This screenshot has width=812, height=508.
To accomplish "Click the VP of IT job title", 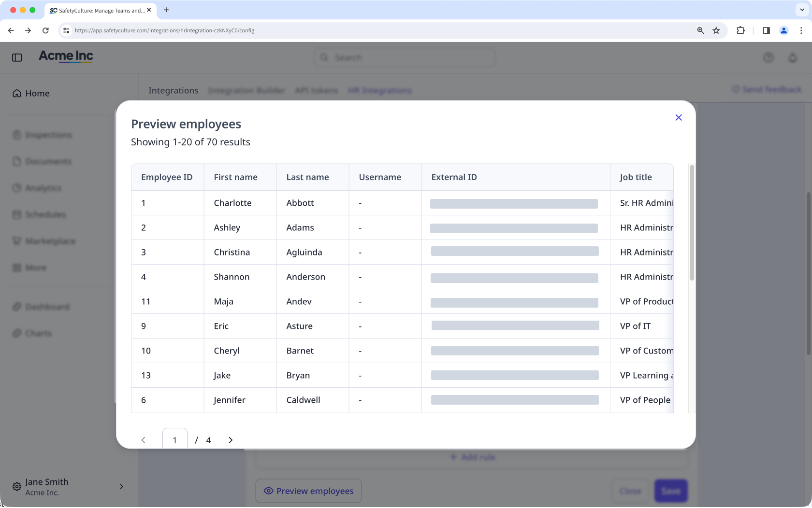I will 635,326.
